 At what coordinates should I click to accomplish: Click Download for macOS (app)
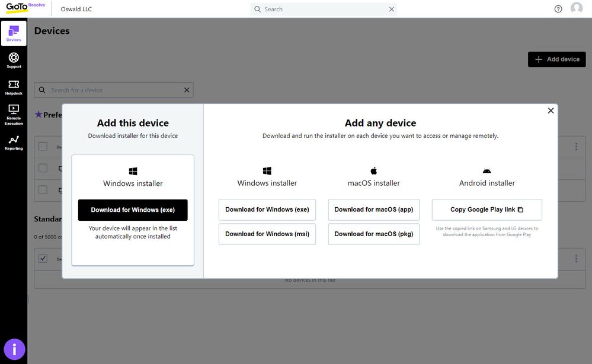tap(374, 210)
